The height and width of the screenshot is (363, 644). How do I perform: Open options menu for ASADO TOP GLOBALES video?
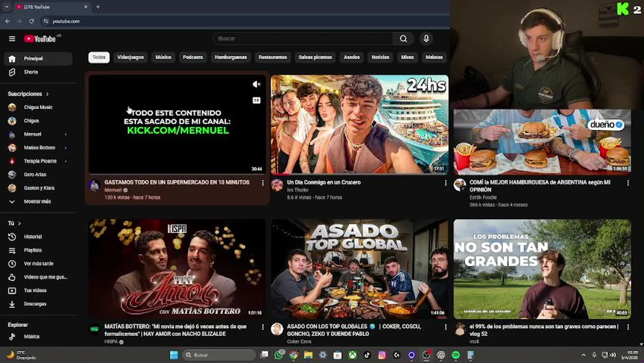click(445, 327)
